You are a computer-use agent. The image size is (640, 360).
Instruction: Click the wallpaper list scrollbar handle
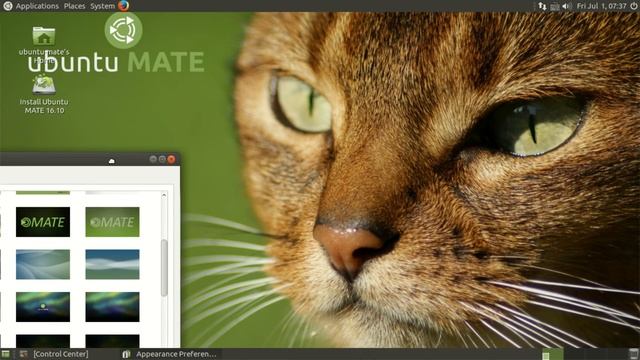coord(164,268)
